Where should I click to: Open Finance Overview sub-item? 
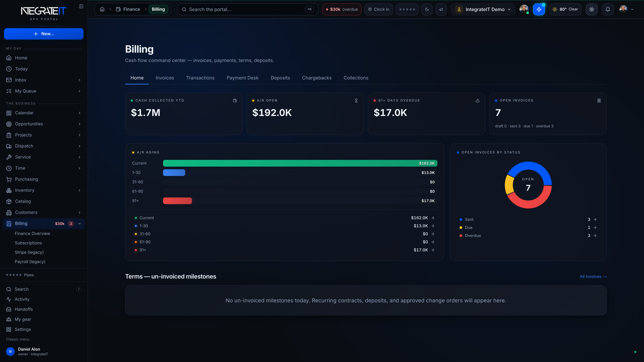pos(33,234)
